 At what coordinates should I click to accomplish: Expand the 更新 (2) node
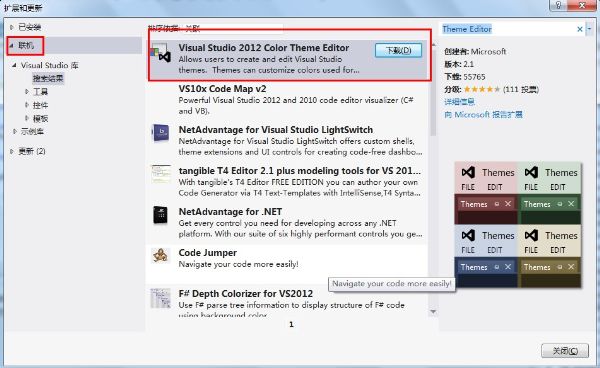[x=12, y=151]
